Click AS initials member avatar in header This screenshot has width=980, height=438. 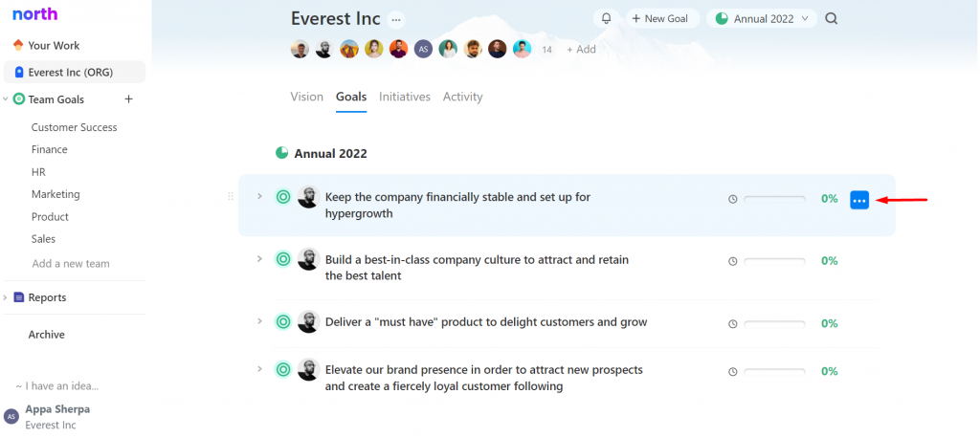point(423,49)
